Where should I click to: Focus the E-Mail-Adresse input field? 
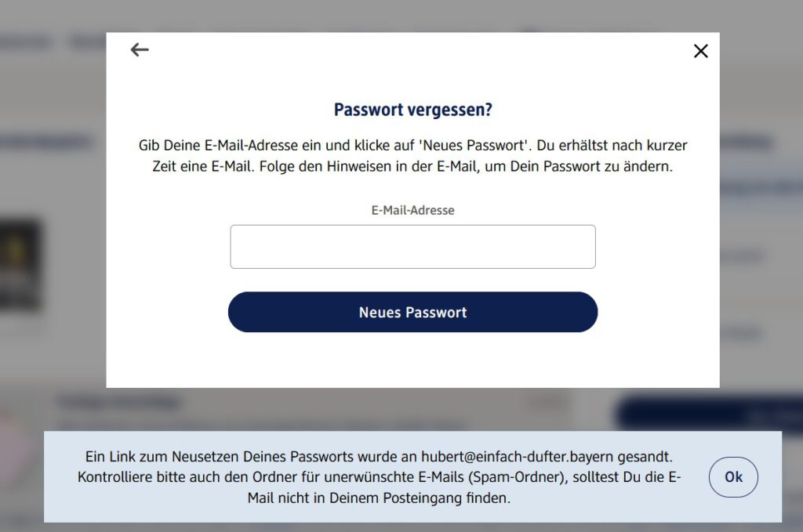[412, 247]
